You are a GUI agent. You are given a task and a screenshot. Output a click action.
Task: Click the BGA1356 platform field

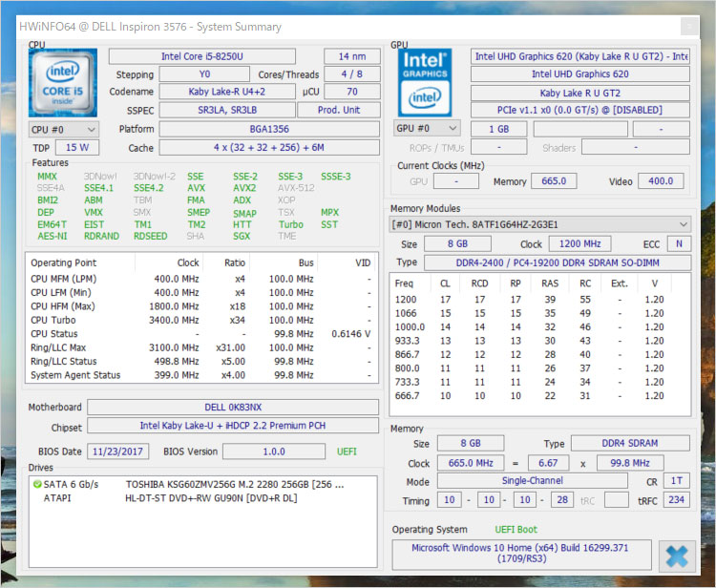(269, 129)
